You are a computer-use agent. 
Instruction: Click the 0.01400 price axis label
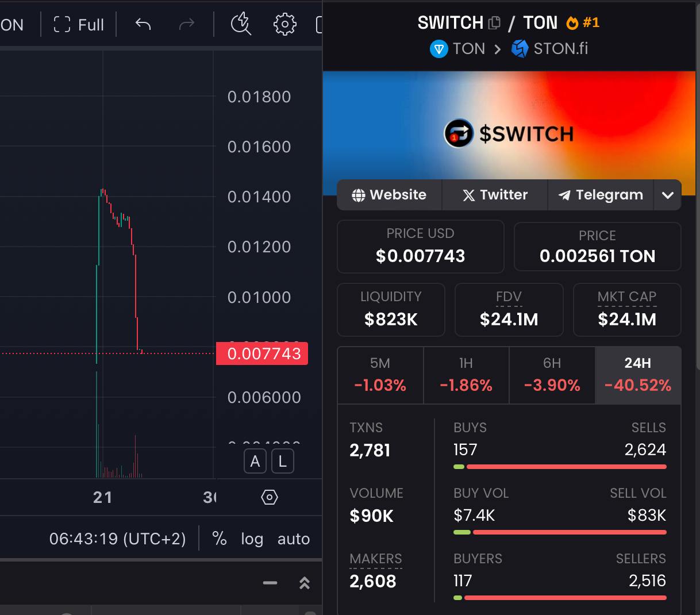tap(259, 197)
